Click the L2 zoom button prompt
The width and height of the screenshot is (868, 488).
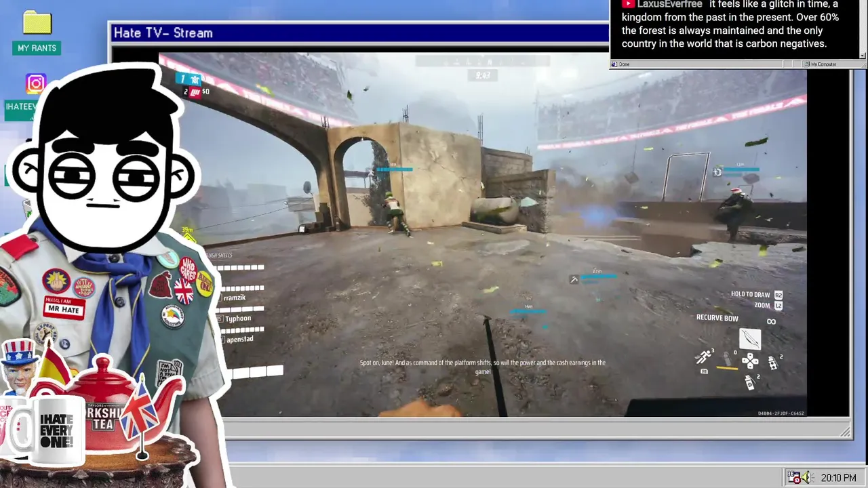(x=778, y=306)
